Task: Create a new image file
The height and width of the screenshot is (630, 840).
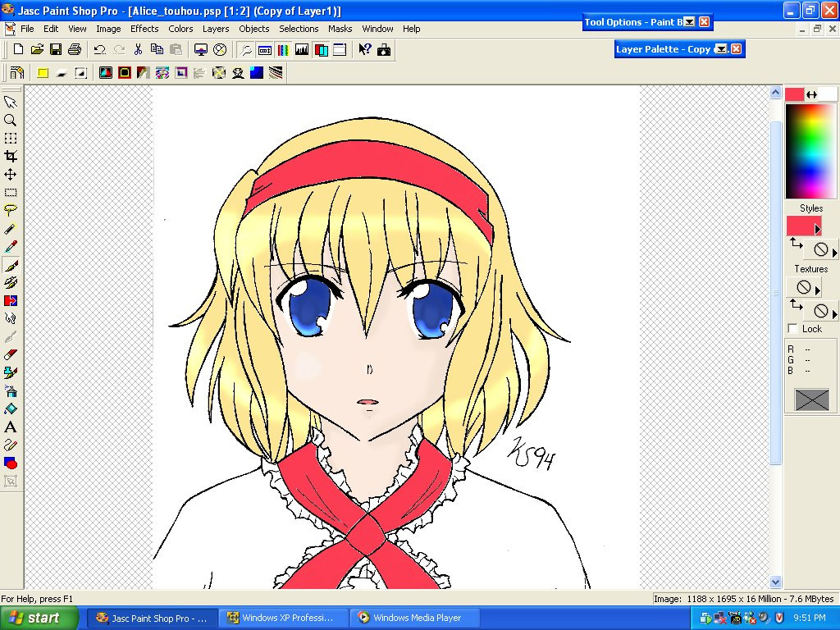Action: click(18, 50)
